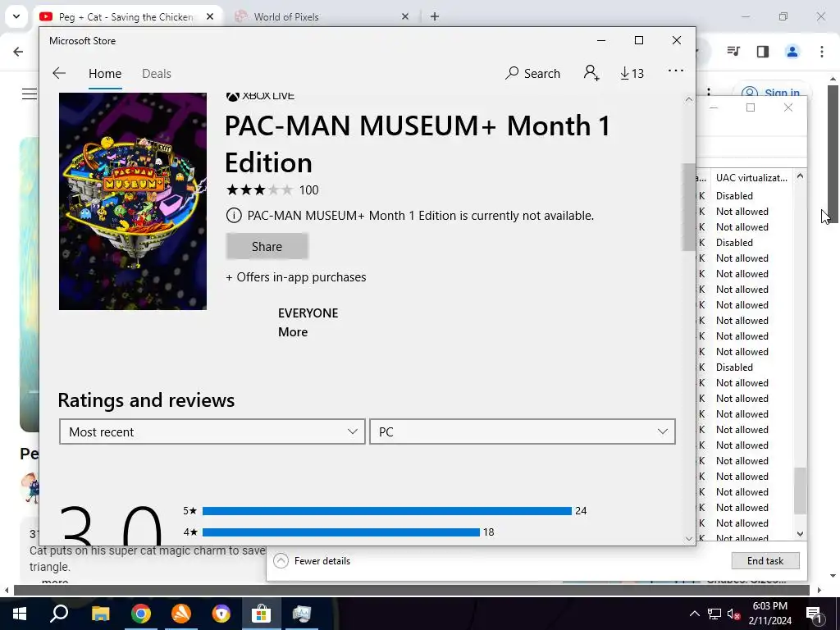Screen dimensions: 840x630
Task: Open the YouTube hamburger guide menu
Action: coord(30,94)
